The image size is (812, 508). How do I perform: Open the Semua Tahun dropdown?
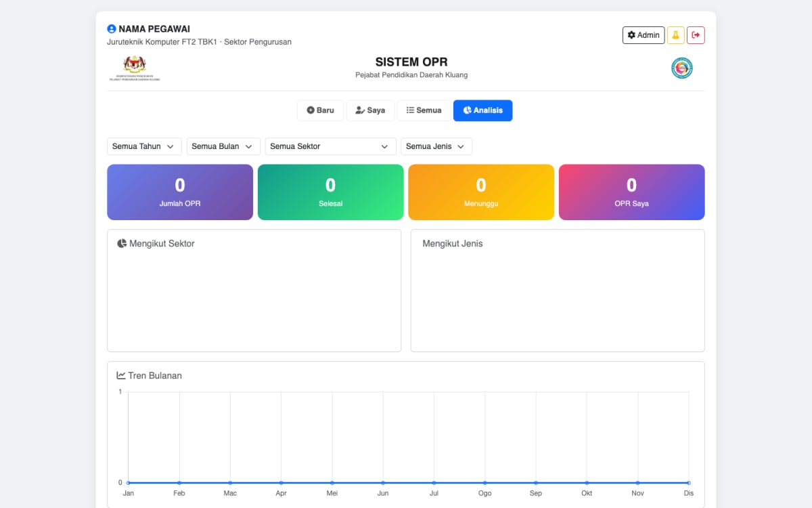(144, 146)
